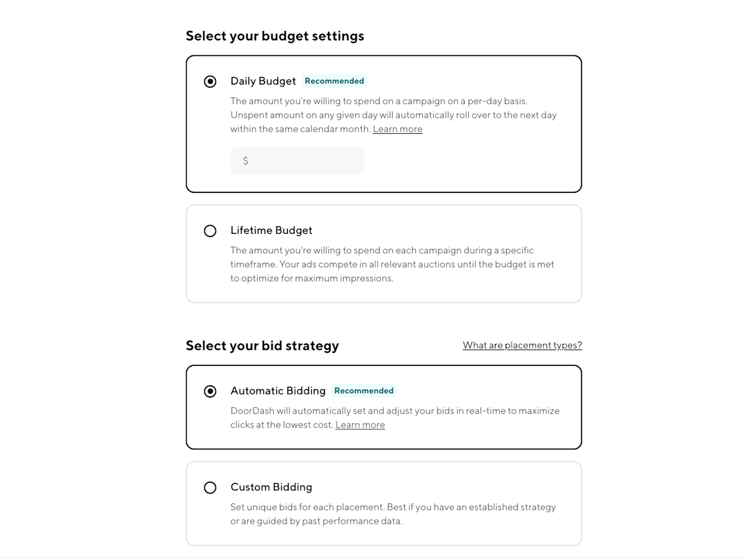Click the Automatic Bidding label text
The image size is (747, 560).
click(x=278, y=391)
